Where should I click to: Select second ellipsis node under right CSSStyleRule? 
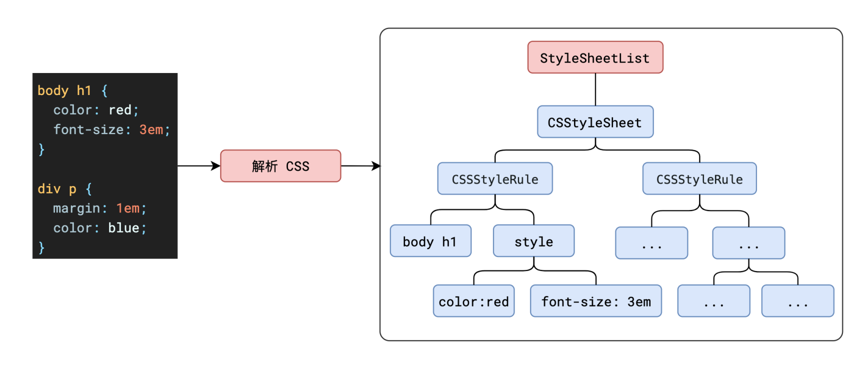(x=748, y=243)
